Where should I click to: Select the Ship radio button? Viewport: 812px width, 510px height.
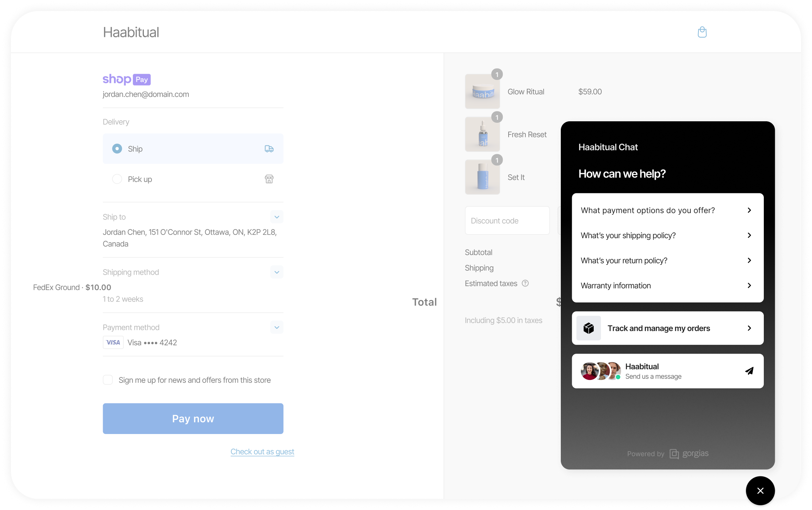click(x=116, y=149)
